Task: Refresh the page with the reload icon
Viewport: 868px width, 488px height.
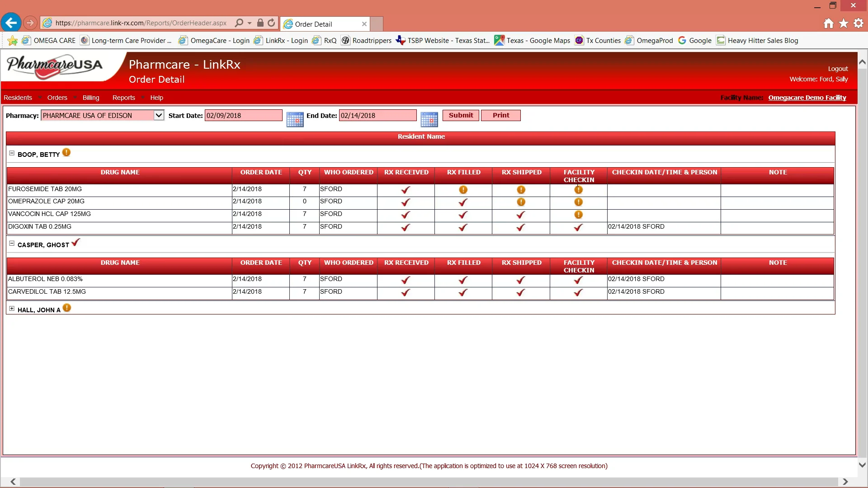Action: (271, 23)
